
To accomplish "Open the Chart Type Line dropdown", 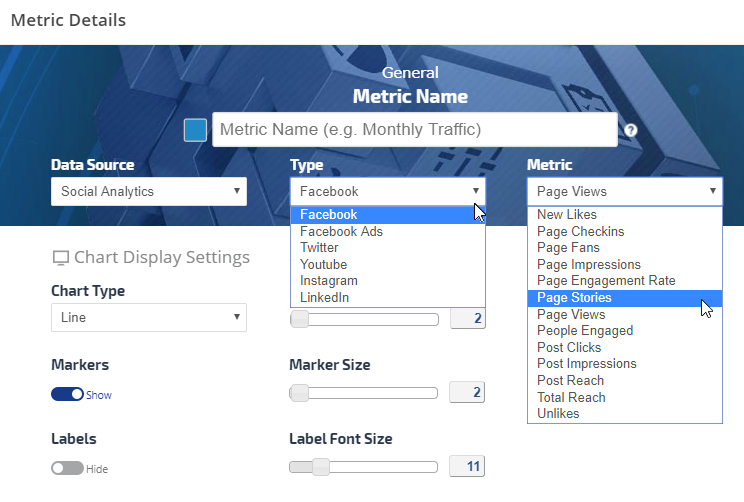I will [x=148, y=317].
